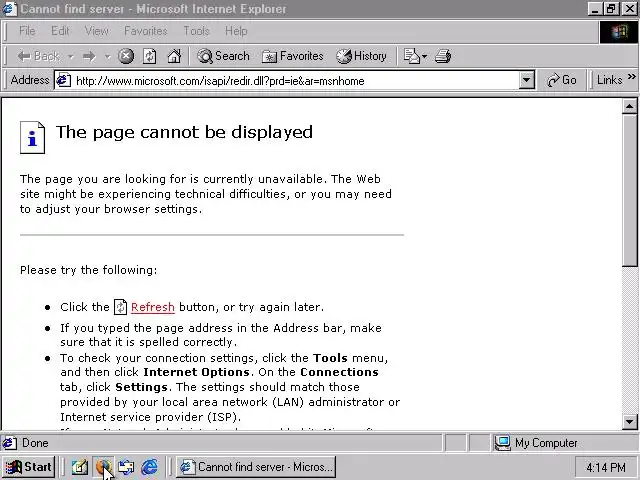
Task: Print the page with the printer icon
Action: (443, 56)
